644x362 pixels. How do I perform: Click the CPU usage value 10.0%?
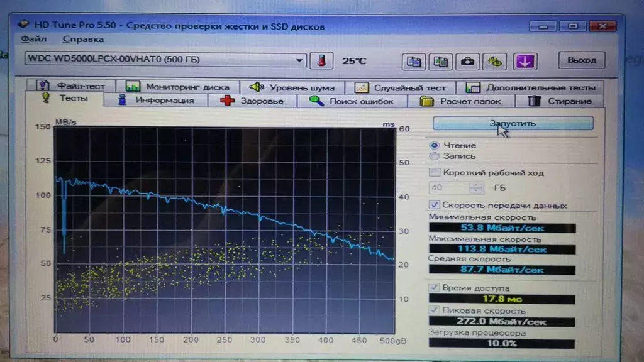pyautogui.click(x=502, y=344)
